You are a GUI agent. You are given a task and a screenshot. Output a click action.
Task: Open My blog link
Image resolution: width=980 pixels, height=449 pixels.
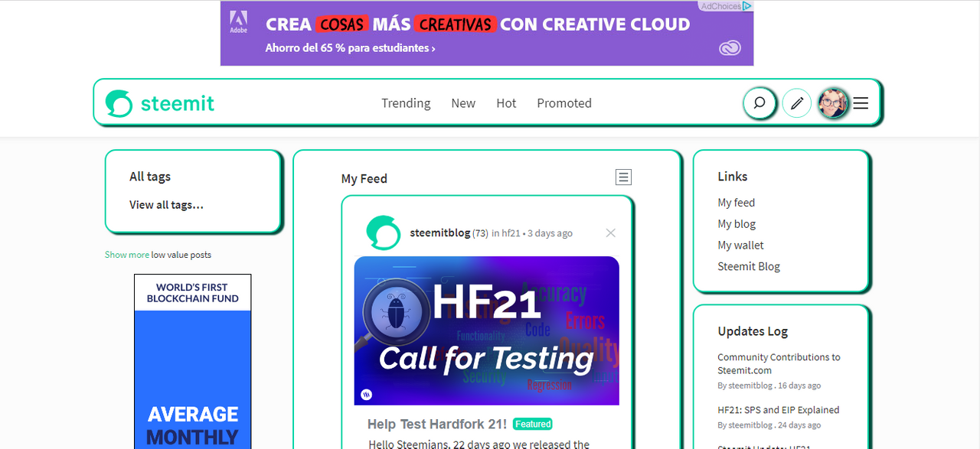coord(737,224)
